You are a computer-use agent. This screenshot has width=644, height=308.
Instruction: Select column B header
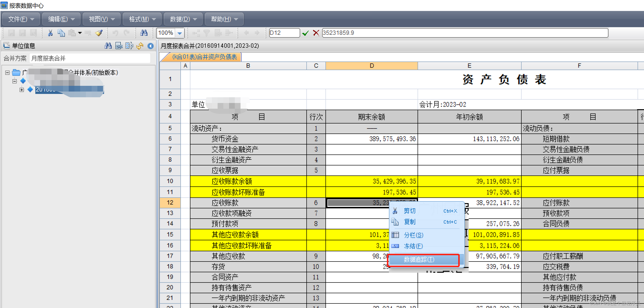tap(248, 66)
